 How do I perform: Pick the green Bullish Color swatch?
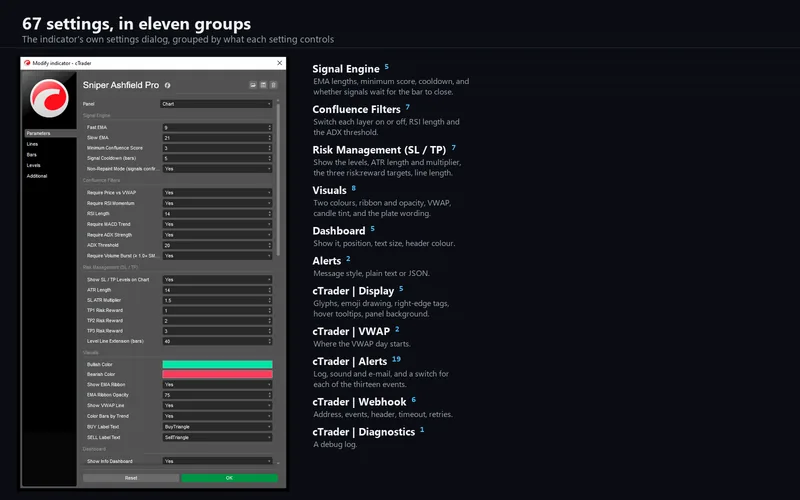pyautogui.click(x=217, y=364)
